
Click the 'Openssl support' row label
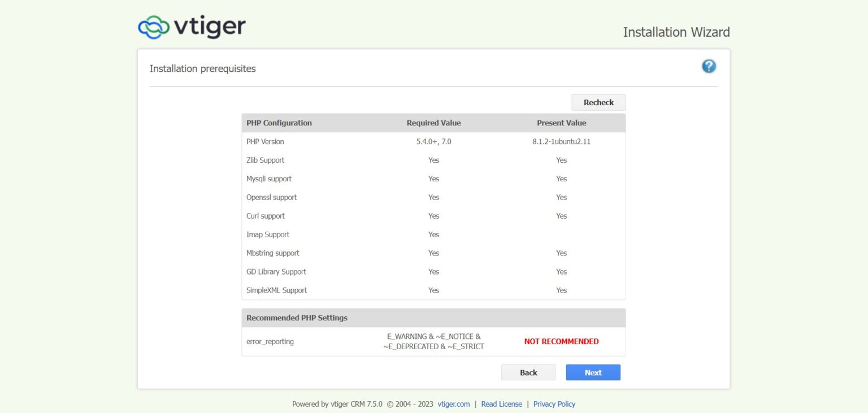[271, 197]
